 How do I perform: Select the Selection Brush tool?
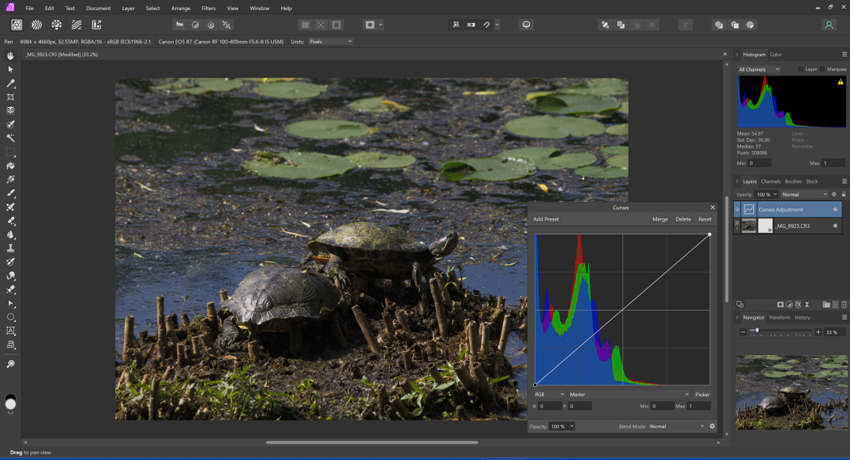(10, 125)
